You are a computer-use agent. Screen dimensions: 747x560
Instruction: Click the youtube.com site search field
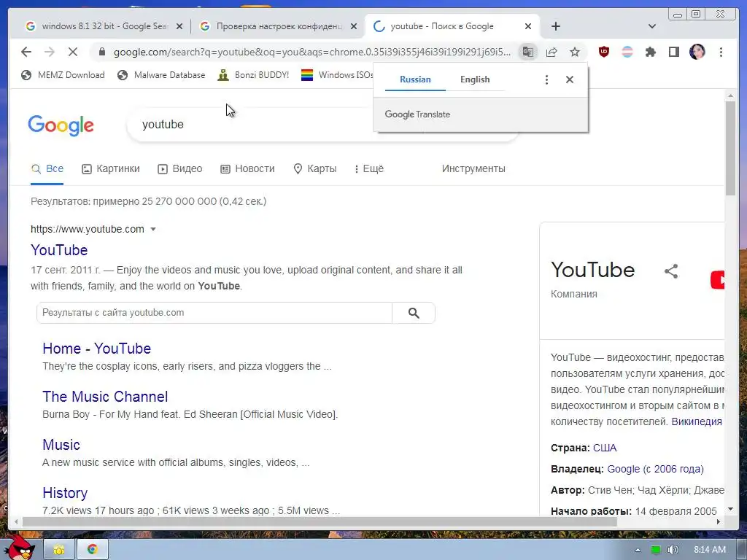point(214,313)
